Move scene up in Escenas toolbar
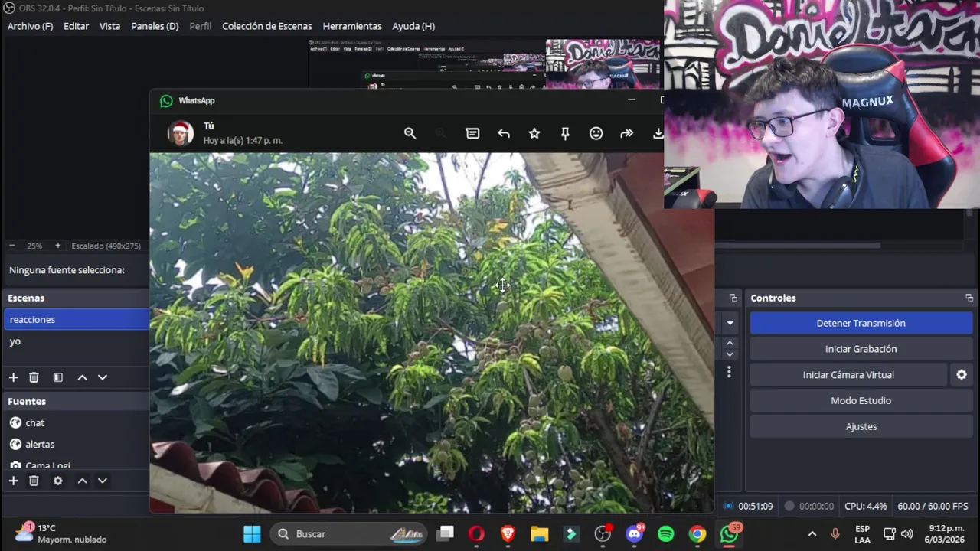This screenshot has width=980, height=551. pos(82,377)
